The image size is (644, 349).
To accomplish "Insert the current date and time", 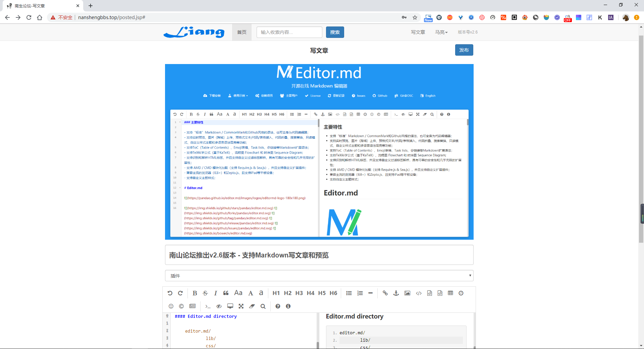I will pos(461,293).
